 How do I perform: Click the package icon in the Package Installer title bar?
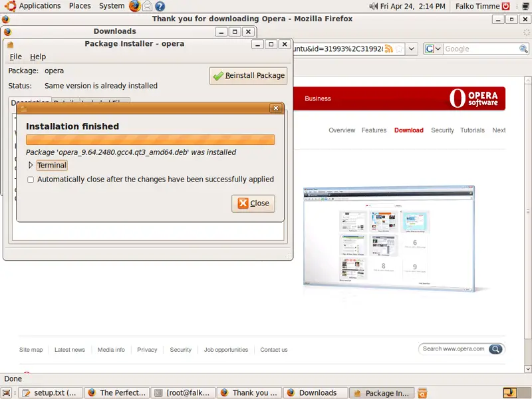(11, 45)
